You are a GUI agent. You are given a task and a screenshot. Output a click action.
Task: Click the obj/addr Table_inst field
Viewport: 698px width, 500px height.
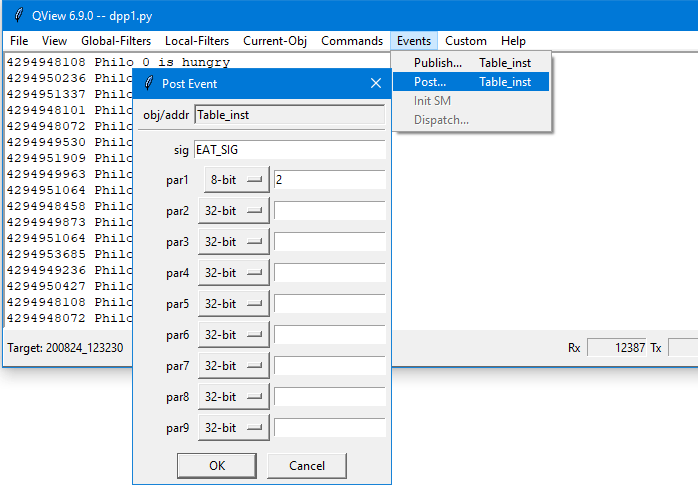point(289,114)
